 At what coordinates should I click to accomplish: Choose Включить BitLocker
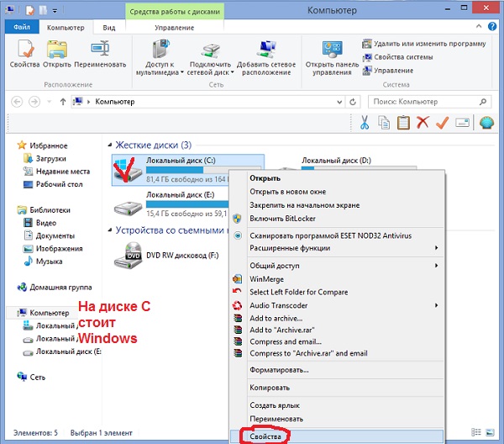click(337, 219)
